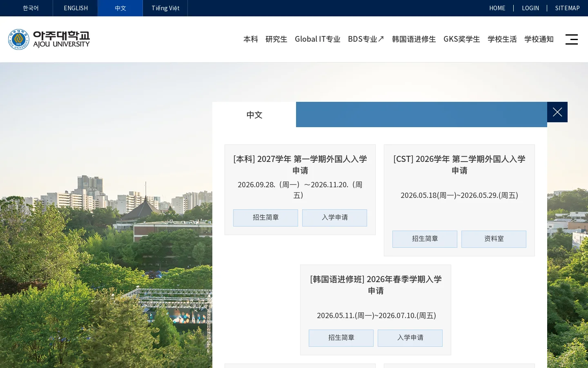This screenshot has width=588, height=368.
Task: Switch language to Tiếng Việt
Action: [165, 8]
